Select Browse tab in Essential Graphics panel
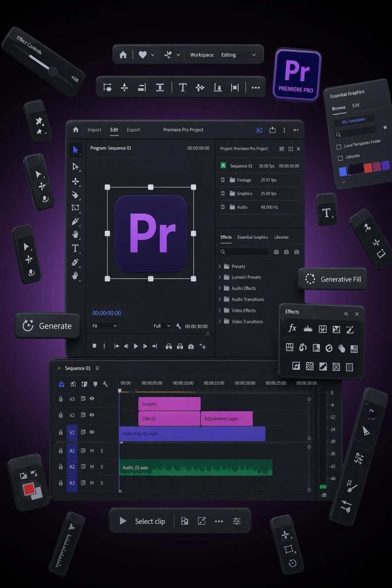This screenshot has width=392, height=588. (x=339, y=108)
